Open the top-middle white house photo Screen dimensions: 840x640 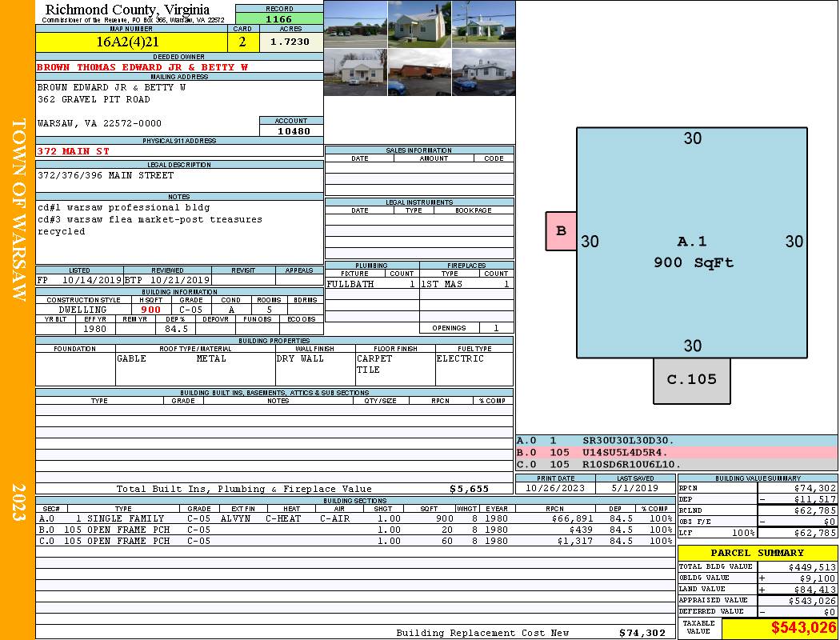click(419, 24)
